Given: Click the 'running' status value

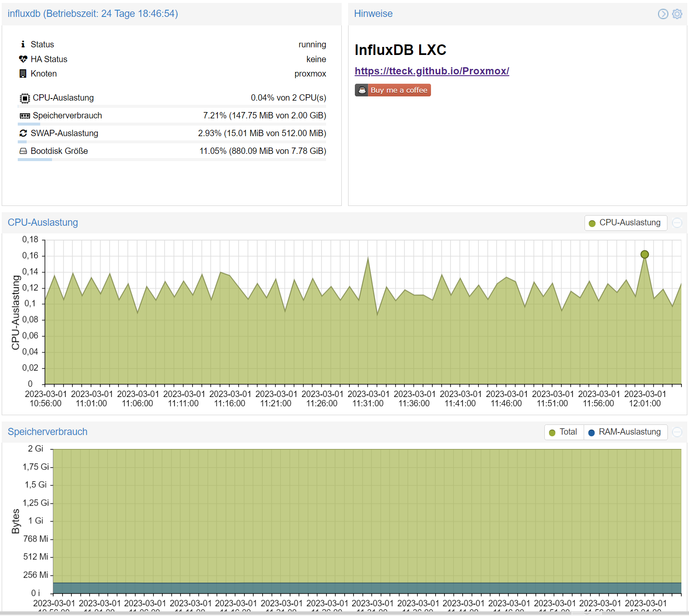Looking at the screenshot, I should pyautogui.click(x=312, y=44).
